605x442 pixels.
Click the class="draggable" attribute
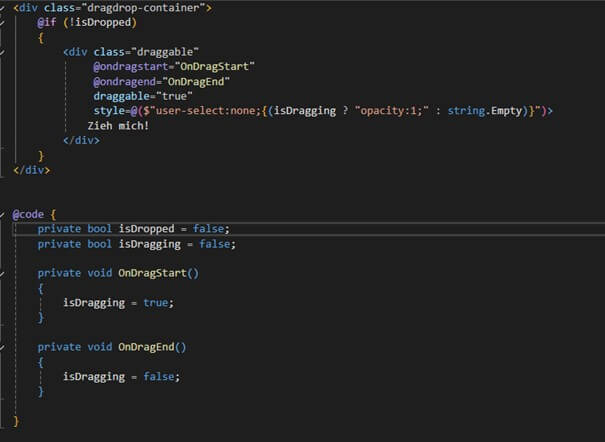tap(146, 52)
